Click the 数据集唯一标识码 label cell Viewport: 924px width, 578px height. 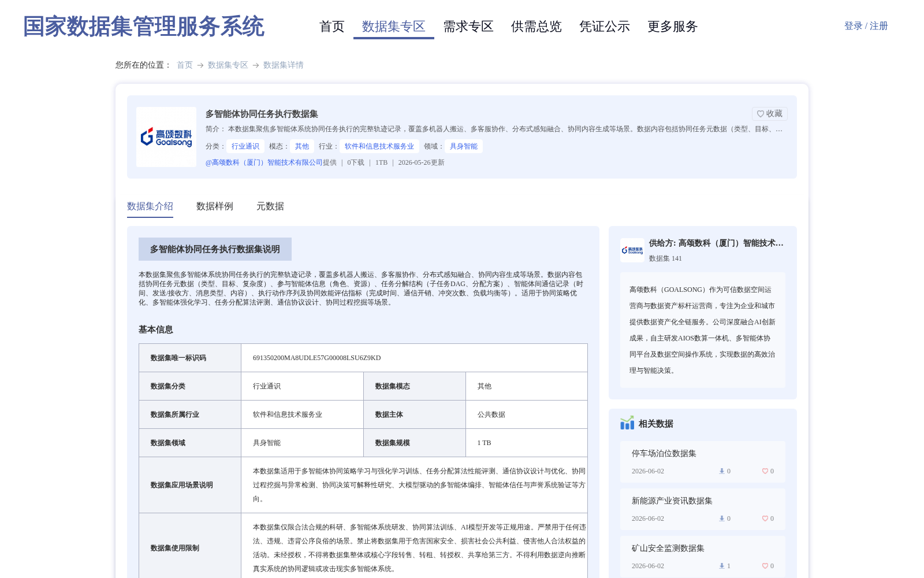tap(190, 358)
